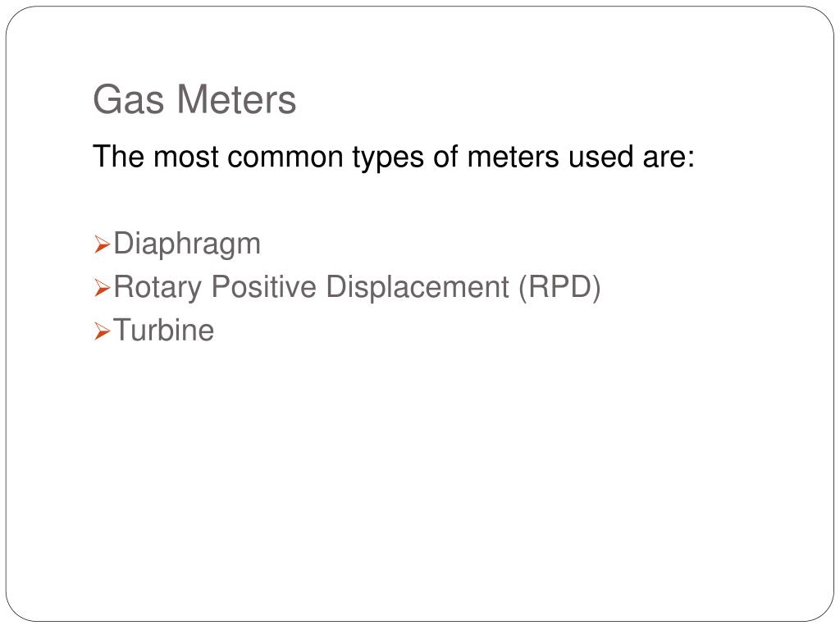Click the word Displacement

tap(418, 288)
